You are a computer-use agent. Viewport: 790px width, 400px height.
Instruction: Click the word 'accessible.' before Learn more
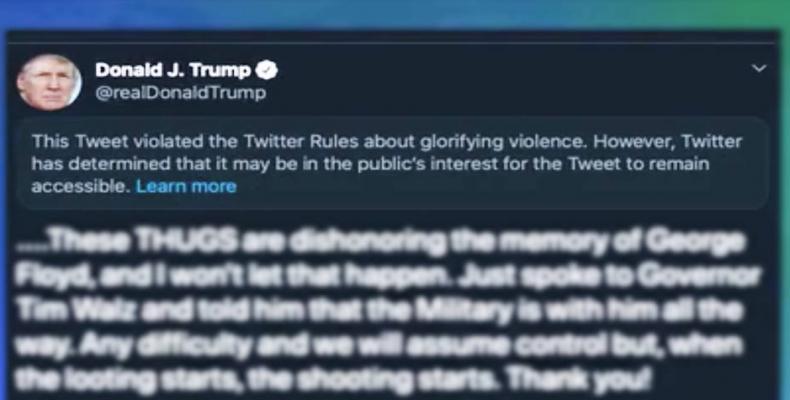pyautogui.click(x=81, y=187)
